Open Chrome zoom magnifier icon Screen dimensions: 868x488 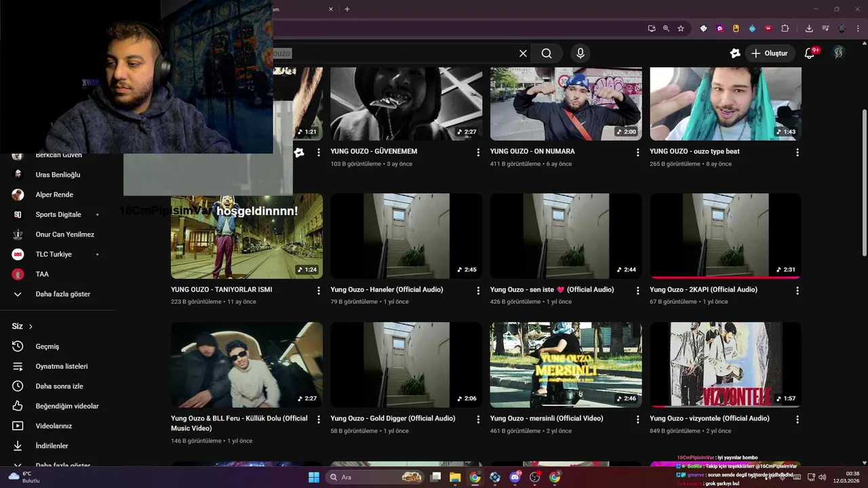666,28
